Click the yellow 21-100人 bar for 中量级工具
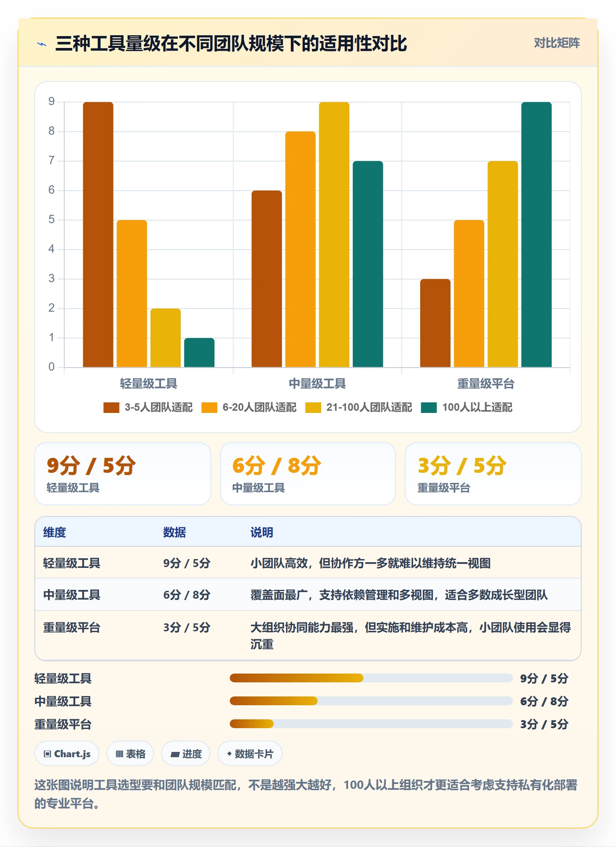 pos(334,235)
